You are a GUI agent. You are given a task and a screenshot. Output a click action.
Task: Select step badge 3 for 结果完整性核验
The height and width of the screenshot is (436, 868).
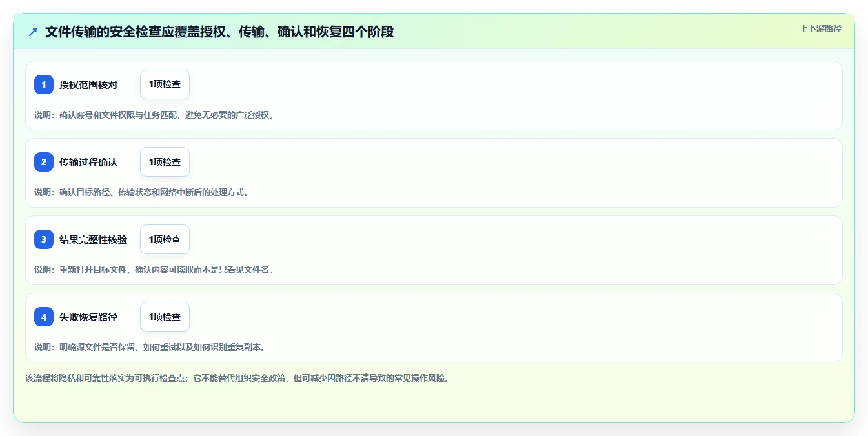point(44,239)
